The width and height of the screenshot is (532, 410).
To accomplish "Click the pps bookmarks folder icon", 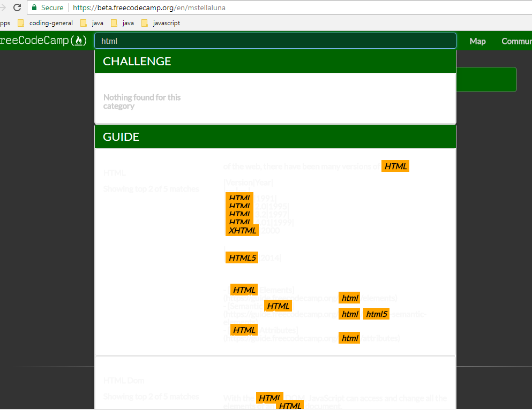I will pos(4,23).
